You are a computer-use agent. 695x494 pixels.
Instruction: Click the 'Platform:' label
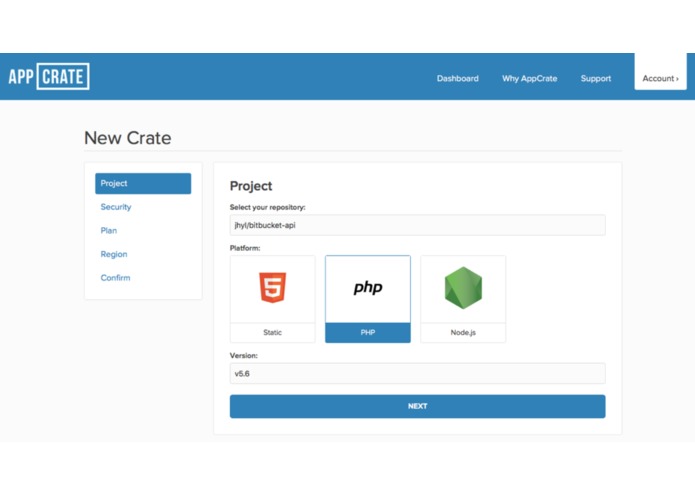click(245, 248)
